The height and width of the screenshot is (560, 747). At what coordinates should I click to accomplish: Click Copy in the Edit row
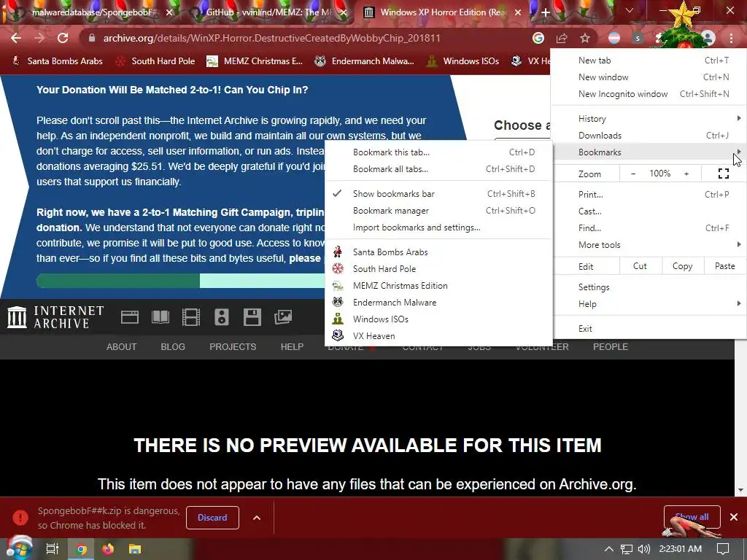(682, 266)
